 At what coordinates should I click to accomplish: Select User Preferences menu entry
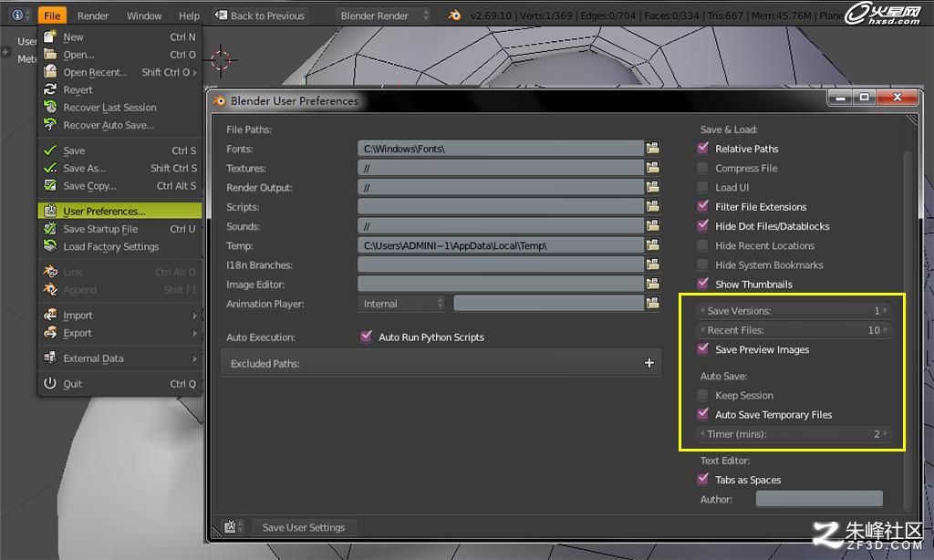tap(119, 211)
